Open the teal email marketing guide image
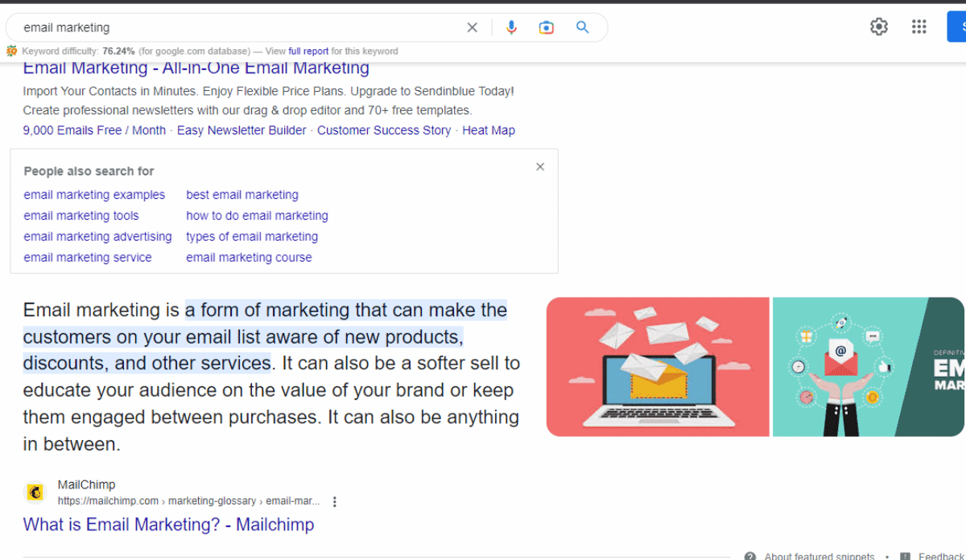The image size is (966, 560). click(x=869, y=367)
